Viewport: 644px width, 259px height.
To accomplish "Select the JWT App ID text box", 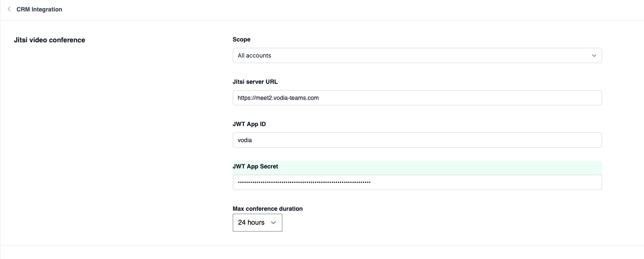I will [x=417, y=140].
